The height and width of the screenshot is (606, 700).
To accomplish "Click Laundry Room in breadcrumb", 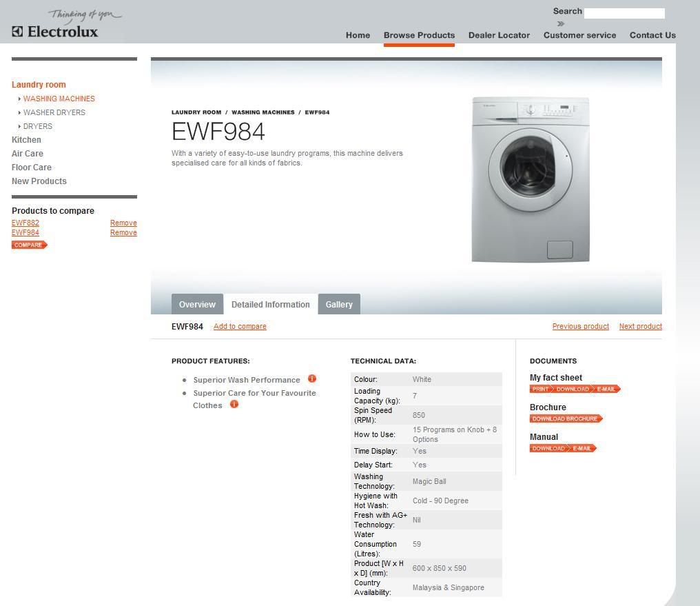I will [196, 112].
